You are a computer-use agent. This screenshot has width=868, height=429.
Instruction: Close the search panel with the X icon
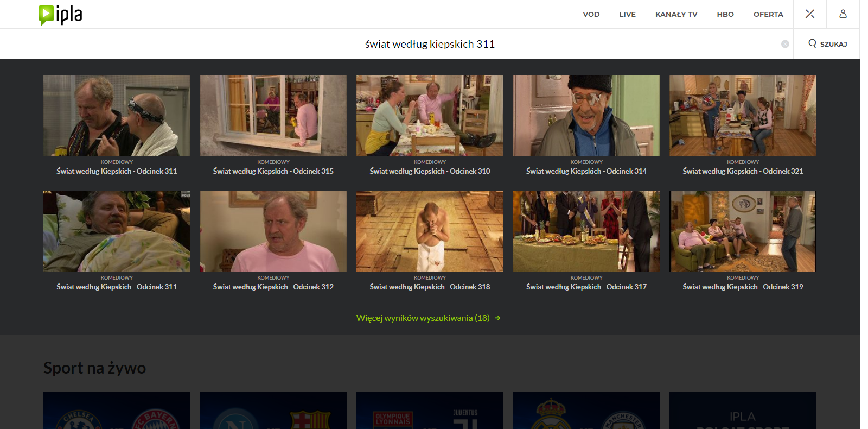(810, 14)
